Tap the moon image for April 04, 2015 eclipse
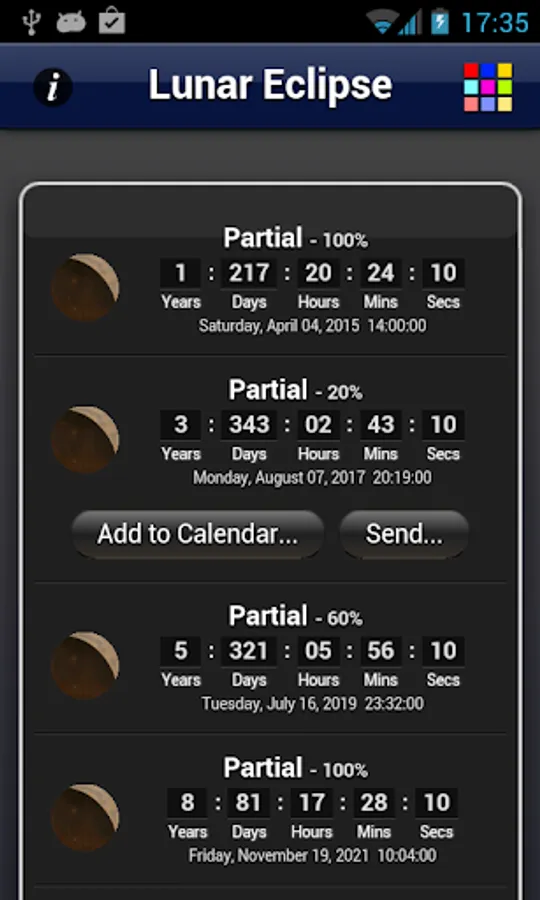Image resolution: width=540 pixels, height=900 pixels. 85,287
